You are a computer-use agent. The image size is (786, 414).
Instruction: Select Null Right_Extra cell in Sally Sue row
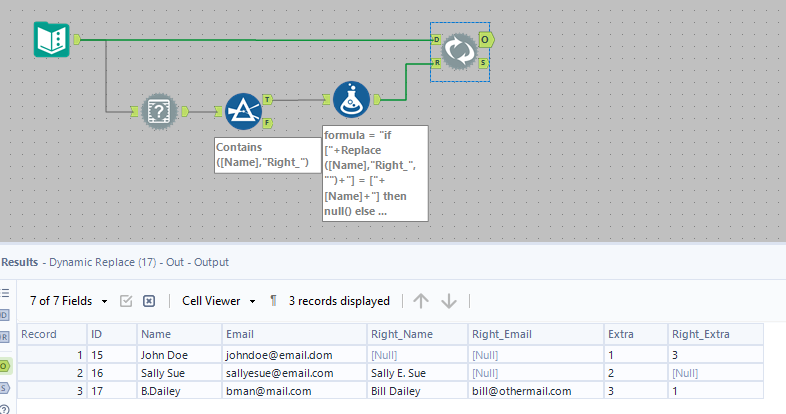click(716, 373)
